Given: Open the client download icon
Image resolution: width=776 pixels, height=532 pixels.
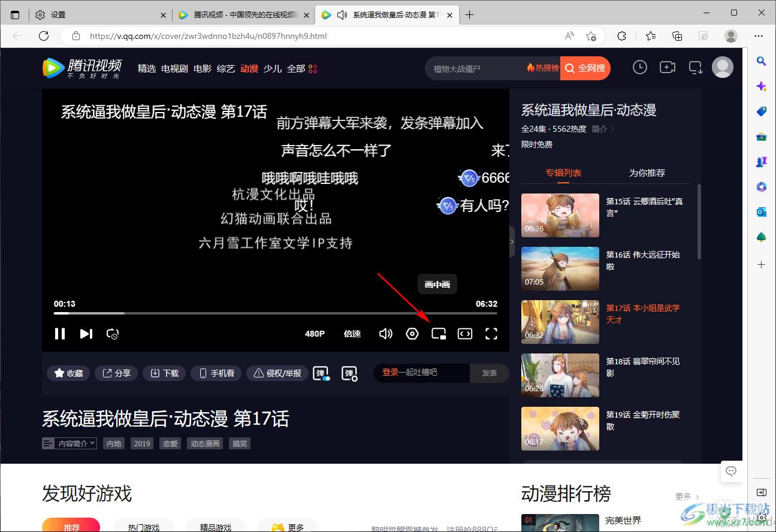Looking at the screenshot, I should [695, 67].
